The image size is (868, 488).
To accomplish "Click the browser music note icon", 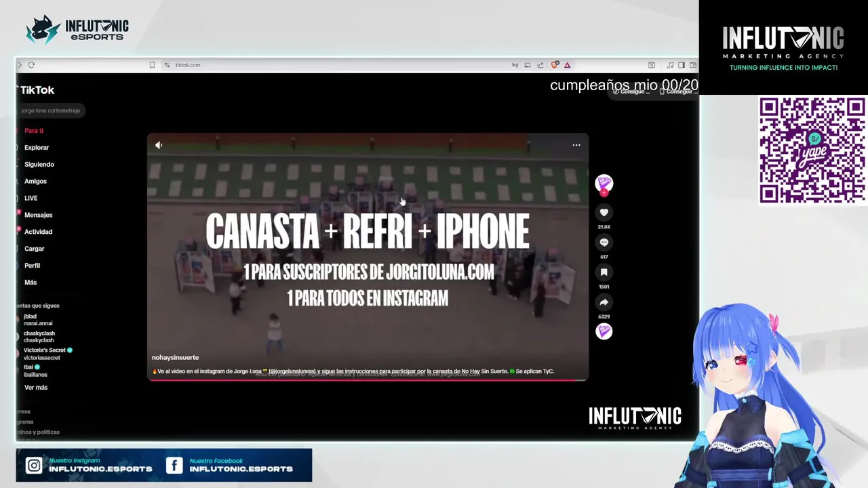I will (670, 65).
